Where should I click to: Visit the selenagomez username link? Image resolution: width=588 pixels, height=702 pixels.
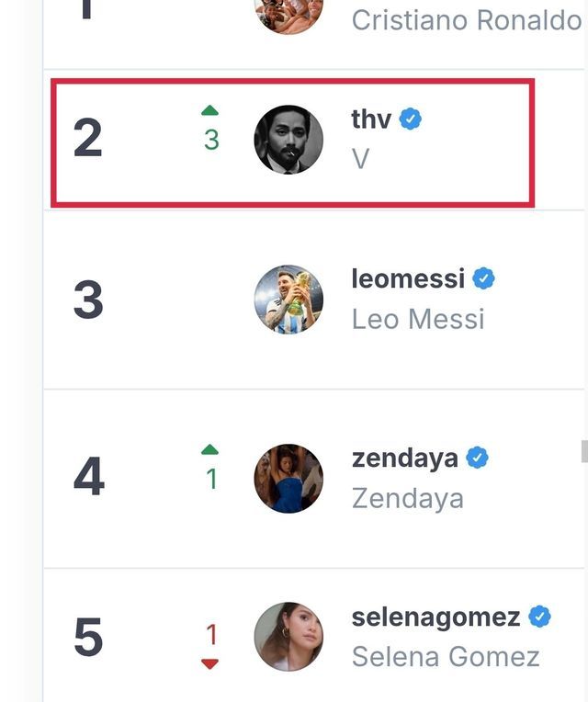435,617
